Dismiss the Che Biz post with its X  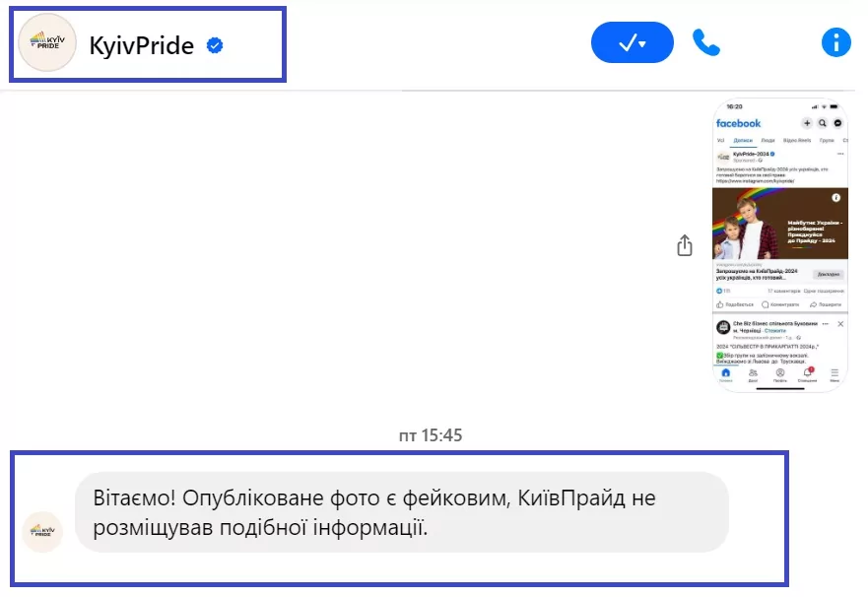[840, 323]
